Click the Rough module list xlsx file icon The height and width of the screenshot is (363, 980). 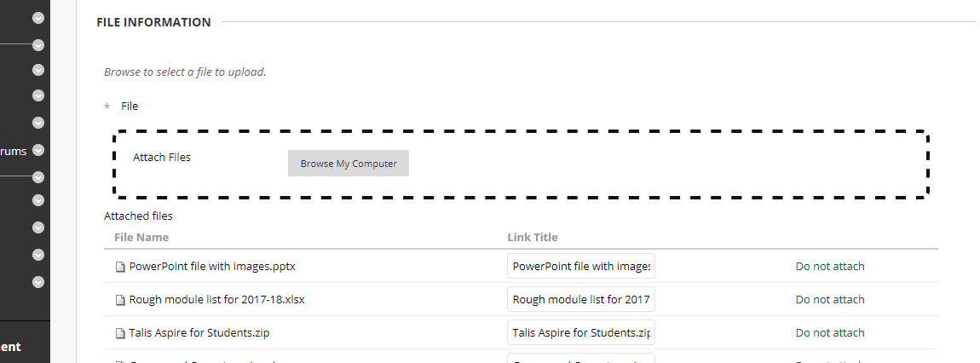tap(120, 300)
